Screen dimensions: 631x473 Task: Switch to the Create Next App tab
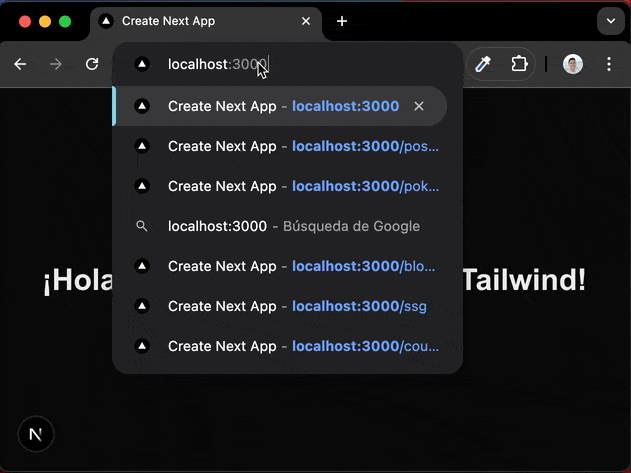(x=206, y=22)
